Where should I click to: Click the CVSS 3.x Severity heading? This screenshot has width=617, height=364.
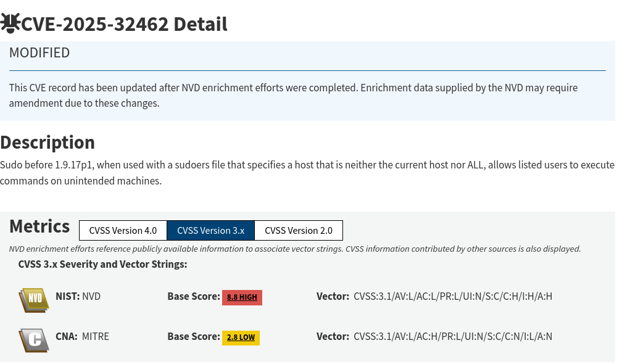102,264
